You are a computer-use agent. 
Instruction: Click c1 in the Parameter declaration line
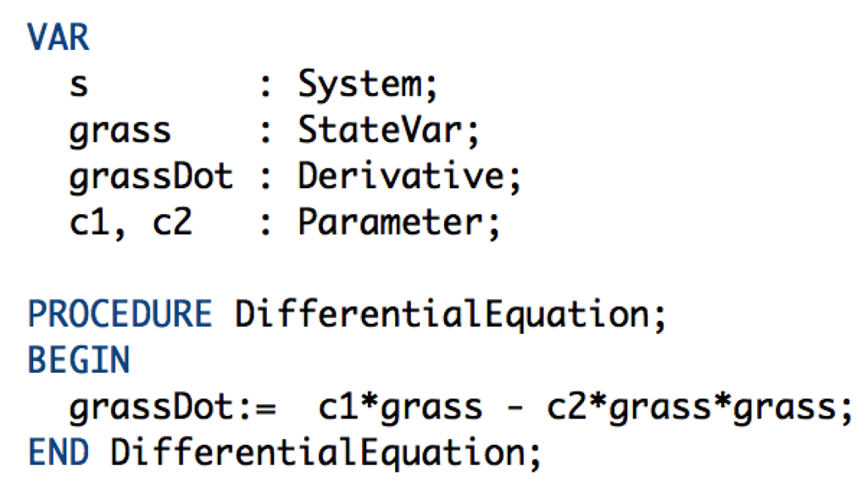[x=90, y=223]
